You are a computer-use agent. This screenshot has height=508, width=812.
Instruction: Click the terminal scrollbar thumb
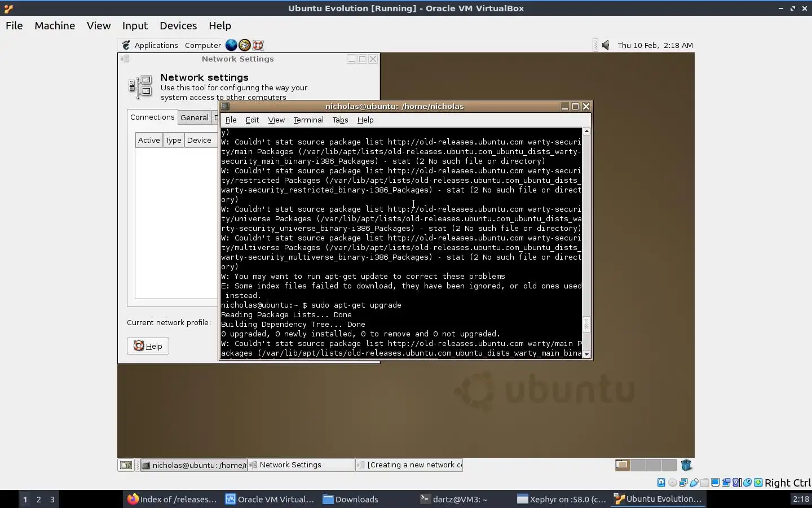586,324
